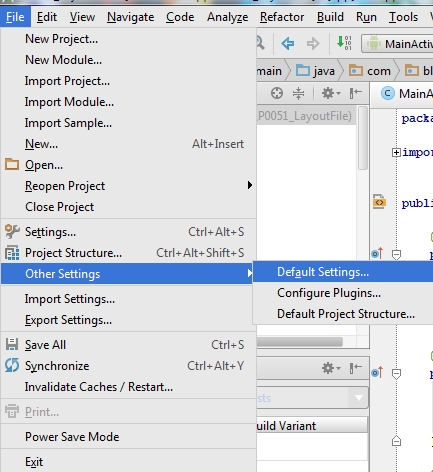Open the File menu

[15, 17]
